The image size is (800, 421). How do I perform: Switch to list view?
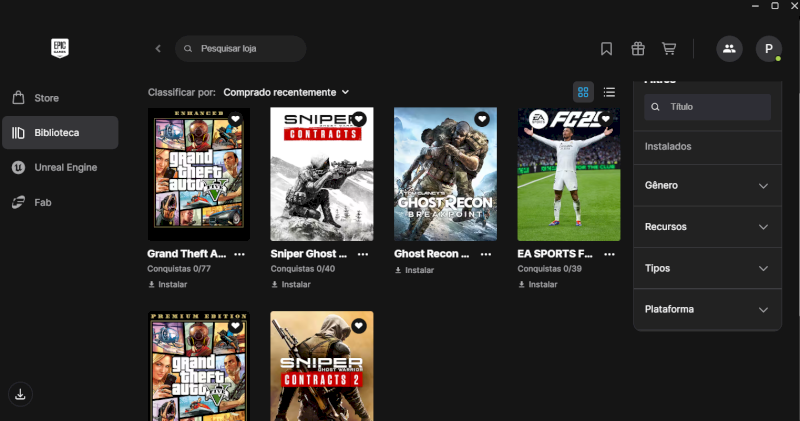(609, 92)
